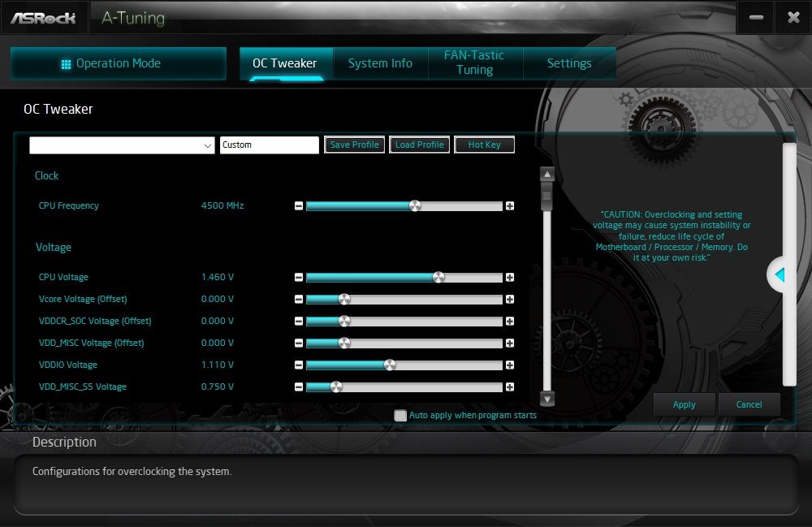Click the Save Profile button

(x=355, y=145)
